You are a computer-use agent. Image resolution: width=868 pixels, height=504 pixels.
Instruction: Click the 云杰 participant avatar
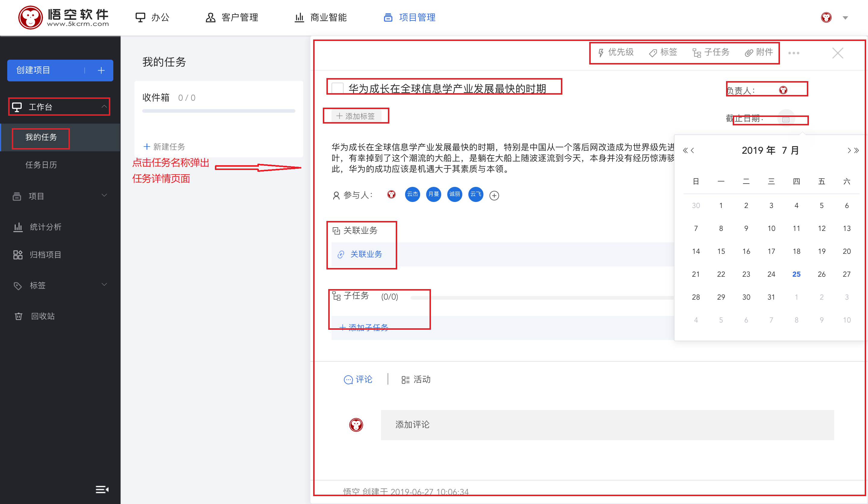click(x=412, y=195)
